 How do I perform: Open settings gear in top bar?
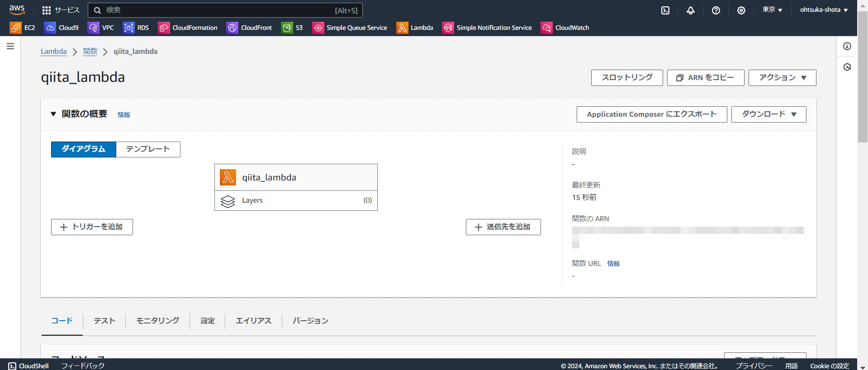741,10
